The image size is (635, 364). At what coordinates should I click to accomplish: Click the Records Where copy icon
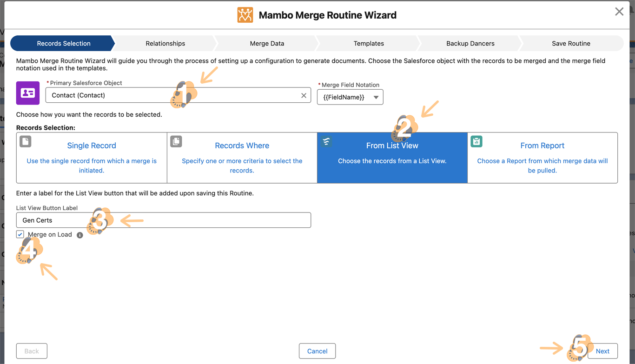[176, 141]
